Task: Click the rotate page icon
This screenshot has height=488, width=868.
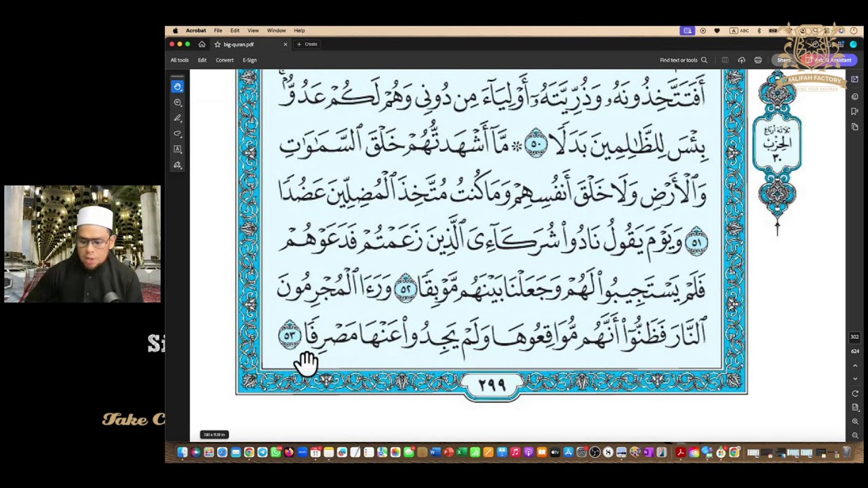Action: 855,394
